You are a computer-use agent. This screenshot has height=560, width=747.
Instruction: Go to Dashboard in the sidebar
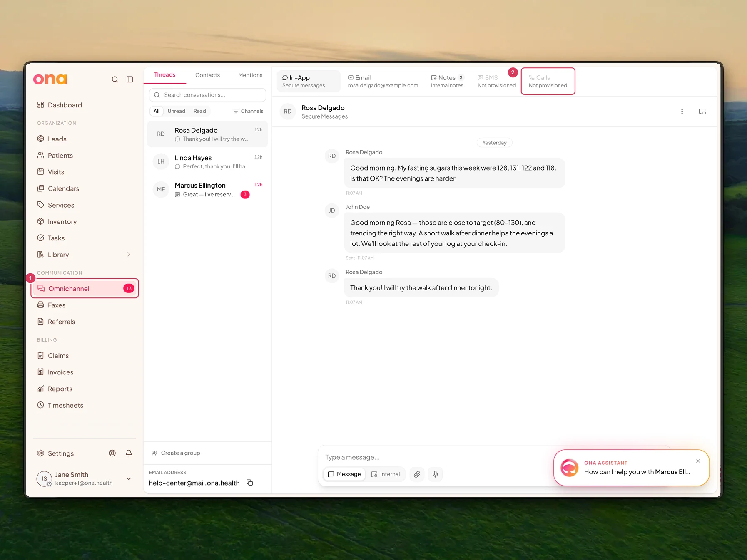click(85, 105)
